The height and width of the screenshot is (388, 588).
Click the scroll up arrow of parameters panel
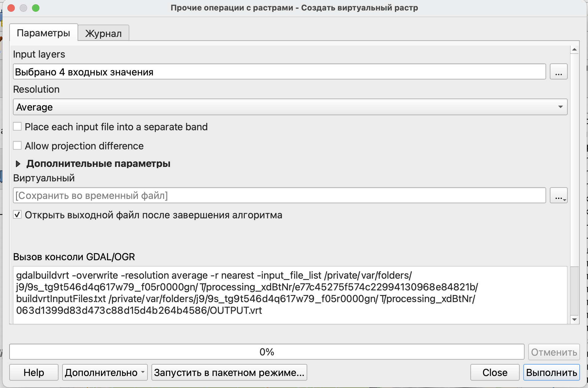coord(574,50)
